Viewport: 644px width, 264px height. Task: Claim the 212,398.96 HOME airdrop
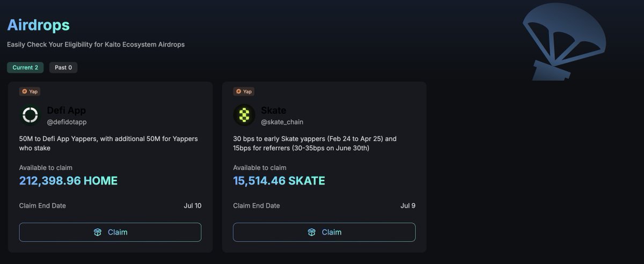(x=110, y=232)
